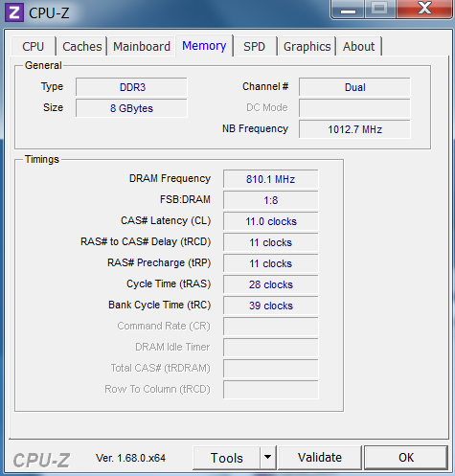455x476 pixels.
Task: Open the Caches tab
Action: [x=81, y=47]
